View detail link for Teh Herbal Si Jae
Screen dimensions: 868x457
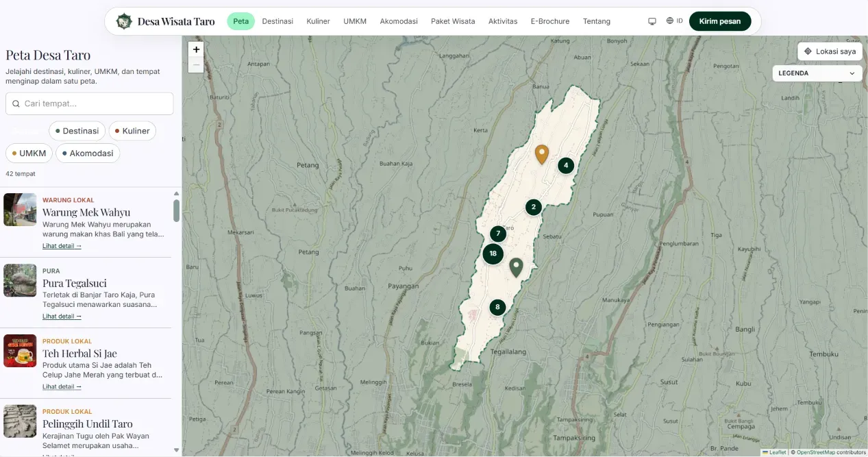click(x=62, y=387)
